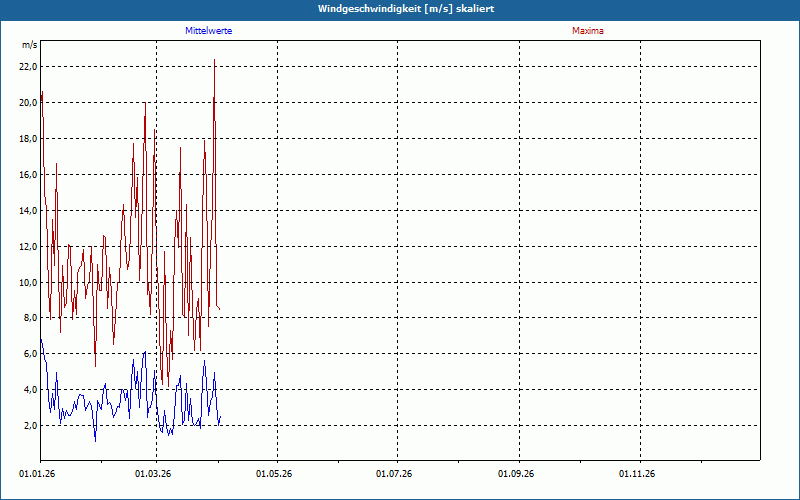Select the 01.11.26 date label
The image size is (800, 500).
pyautogui.click(x=637, y=473)
